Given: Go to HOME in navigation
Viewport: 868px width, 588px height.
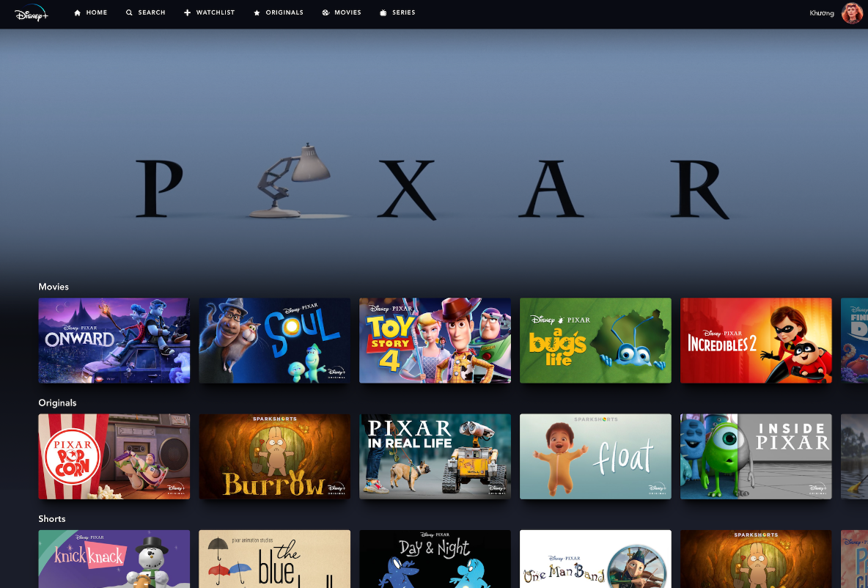Looking at the screenshot, I should click(x=97, y=12).
